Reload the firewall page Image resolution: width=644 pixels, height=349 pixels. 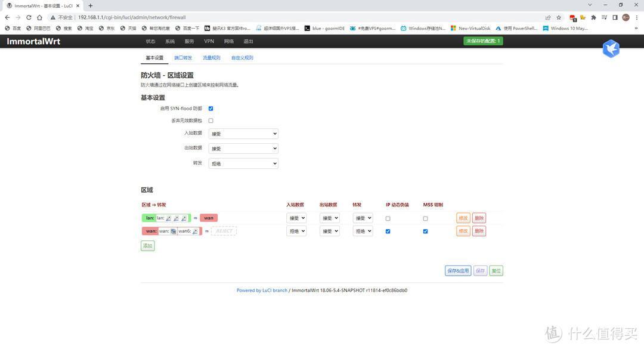tap(29, 17)
